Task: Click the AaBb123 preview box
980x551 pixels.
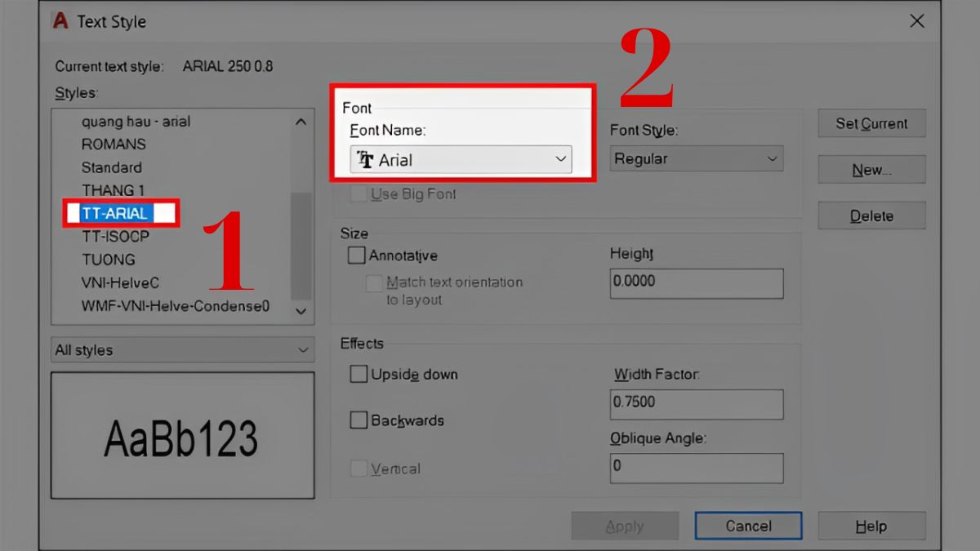Action: (183, 435)
